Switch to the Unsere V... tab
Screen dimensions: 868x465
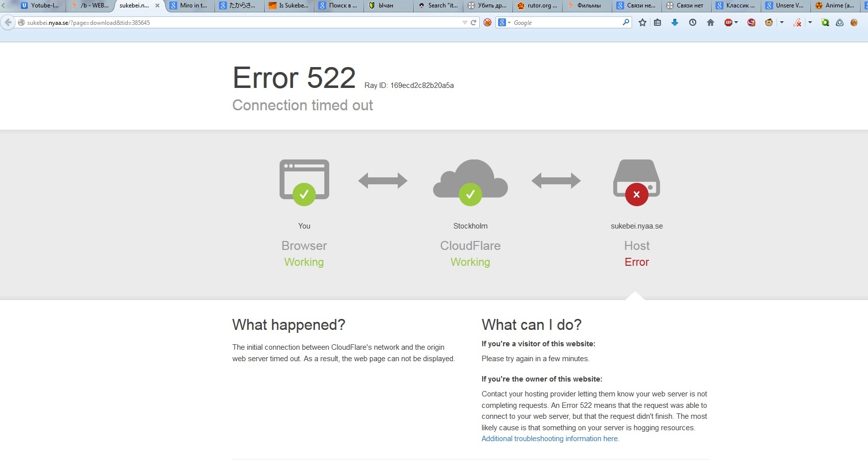[x=785, y=5]
